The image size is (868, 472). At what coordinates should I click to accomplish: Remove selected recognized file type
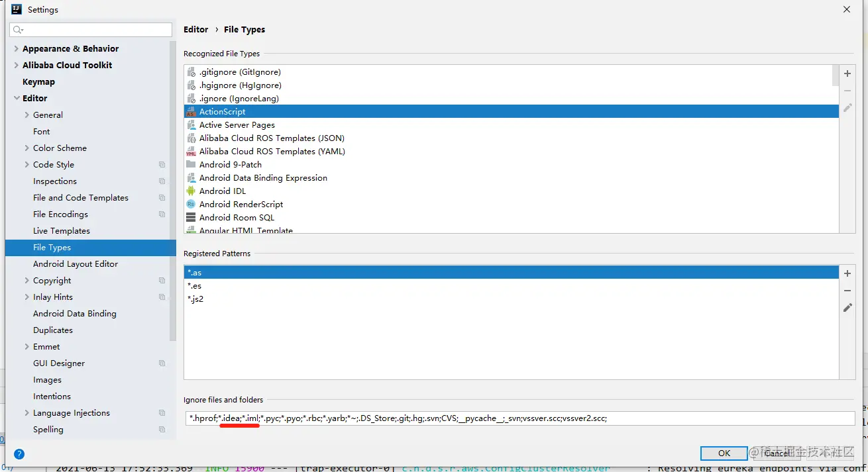847,91
